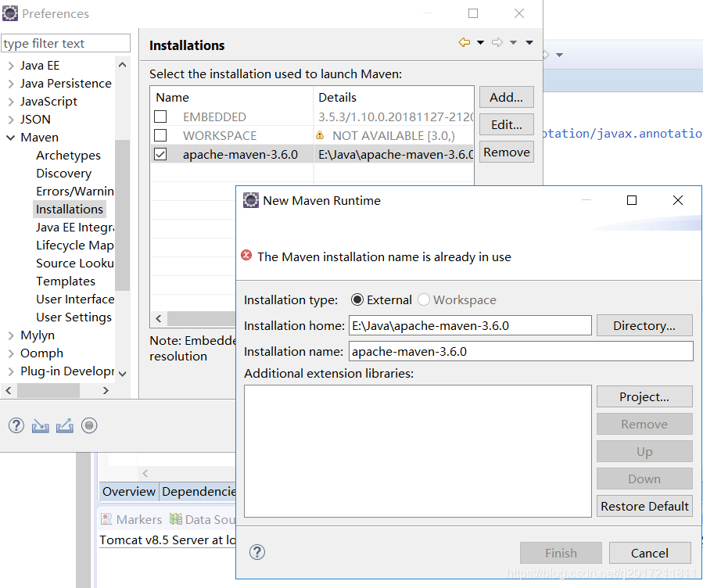703x588 pixels.
Task: Click the Installation home text field
Action: tap(470, 325)
